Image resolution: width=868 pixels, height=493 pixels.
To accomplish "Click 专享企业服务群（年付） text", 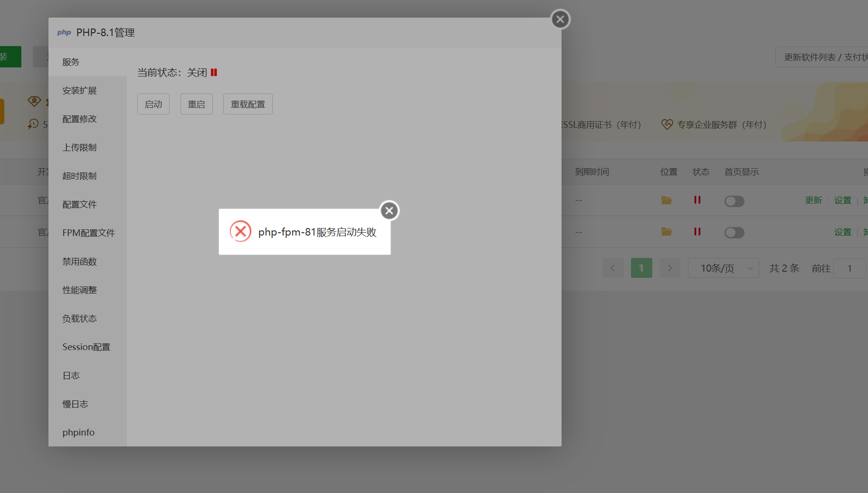I will click(722, 124).
